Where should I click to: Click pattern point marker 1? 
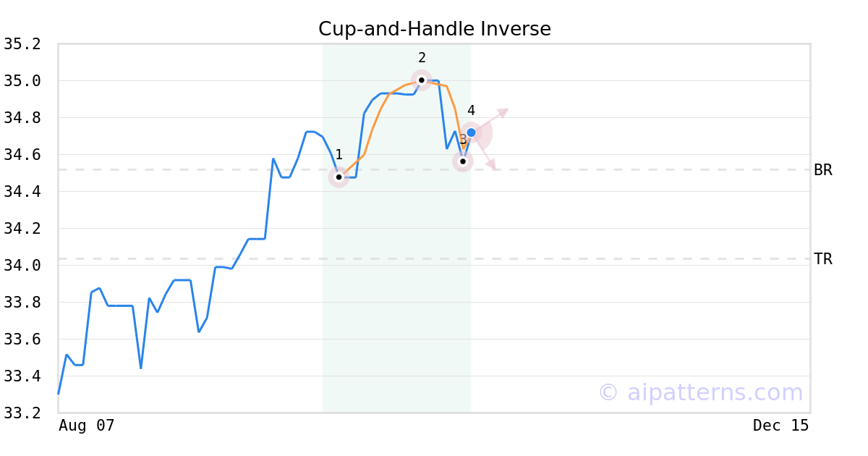[x=339, y=177]
